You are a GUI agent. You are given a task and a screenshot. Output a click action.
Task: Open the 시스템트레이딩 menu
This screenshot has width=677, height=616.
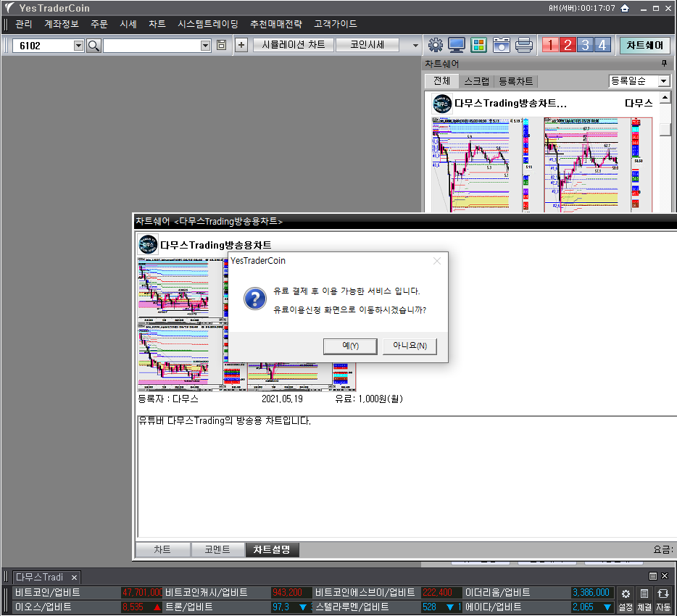[207, 24]
